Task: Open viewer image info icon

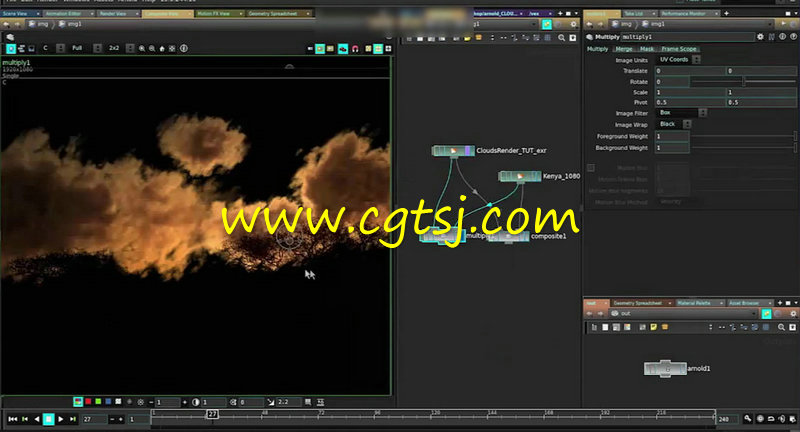Action: pyautogui.click(x=184, y=48)
